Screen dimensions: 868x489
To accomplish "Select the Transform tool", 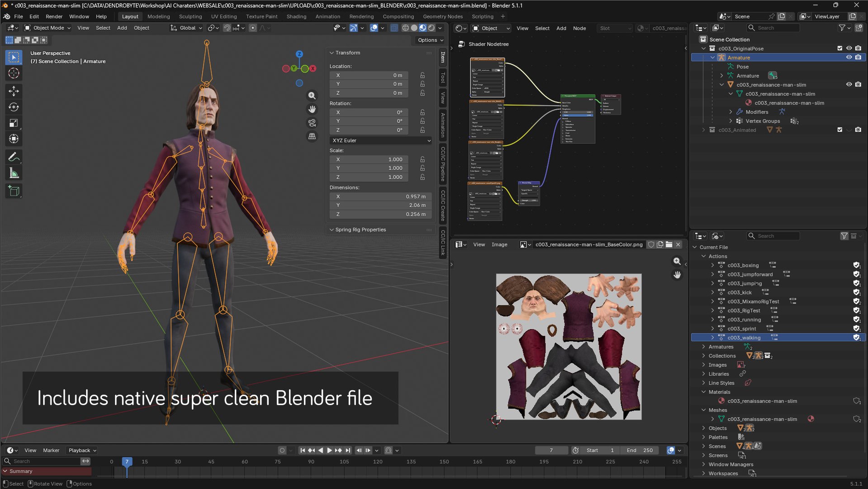I will click(x=14, y=139).
